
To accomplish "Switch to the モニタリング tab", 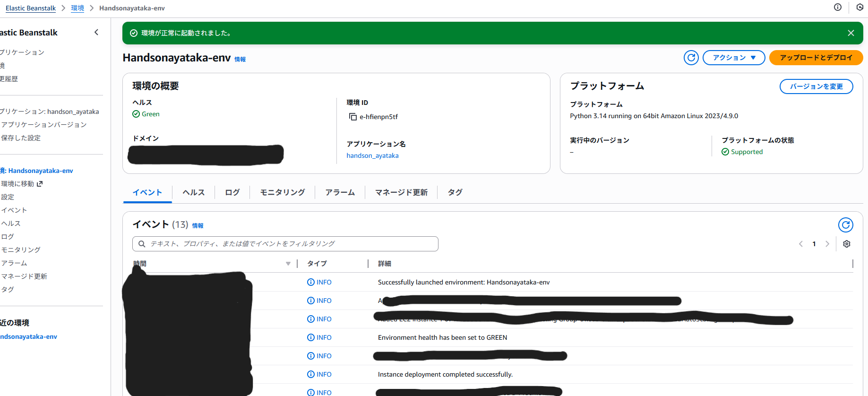I will click(283, 192).
